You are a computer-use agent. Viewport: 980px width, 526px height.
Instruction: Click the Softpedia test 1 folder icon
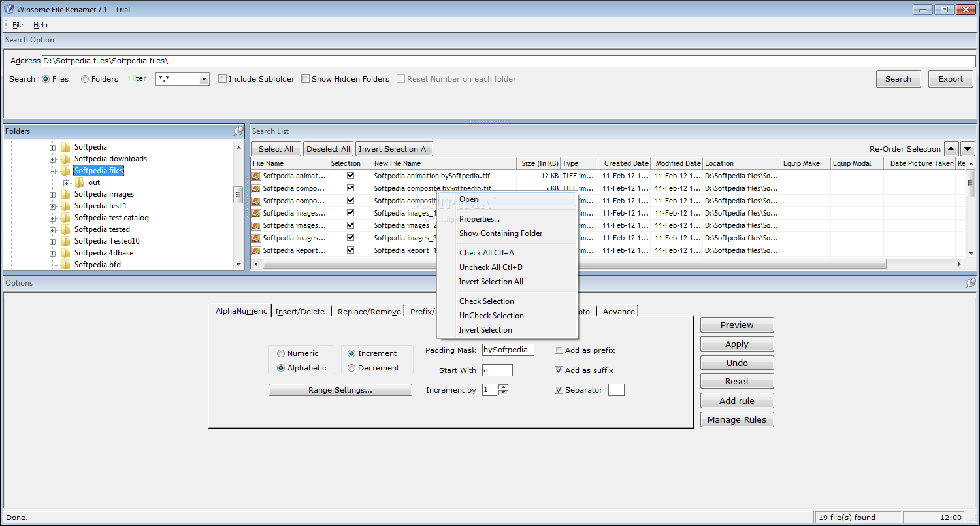tap(65, 206)
